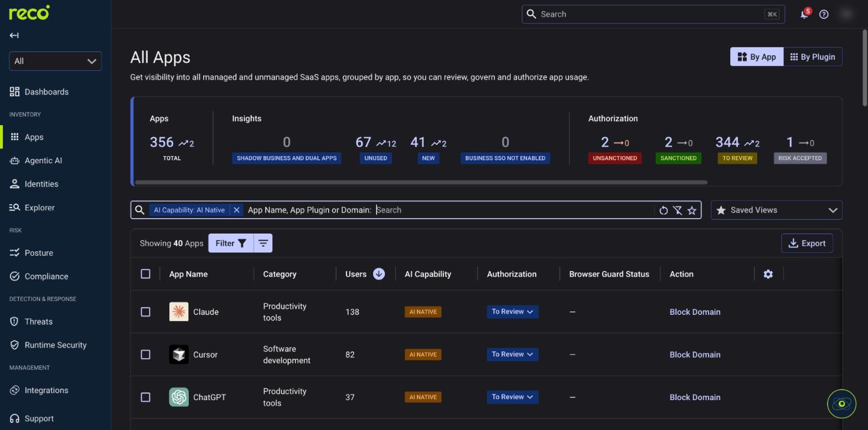Navigate to Threats page

pos(39,322)
